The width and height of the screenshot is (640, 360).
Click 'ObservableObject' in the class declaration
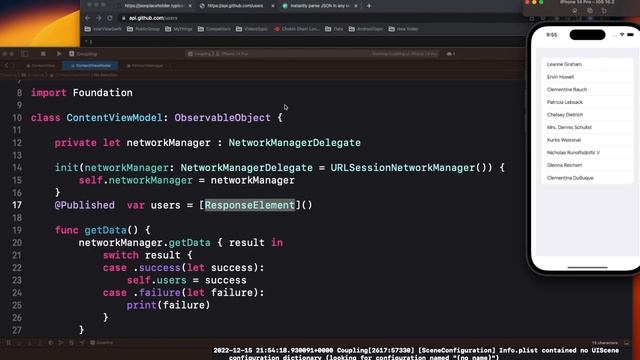[222, 118]
